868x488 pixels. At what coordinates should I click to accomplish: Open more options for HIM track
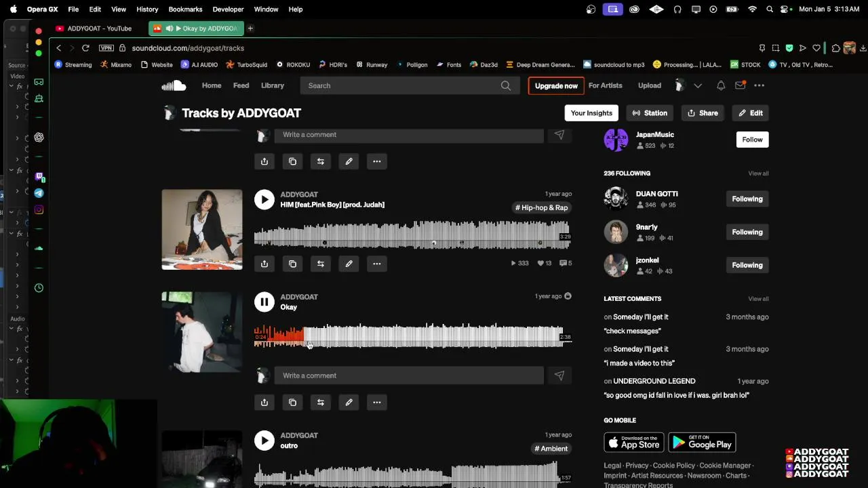(376, 264)
